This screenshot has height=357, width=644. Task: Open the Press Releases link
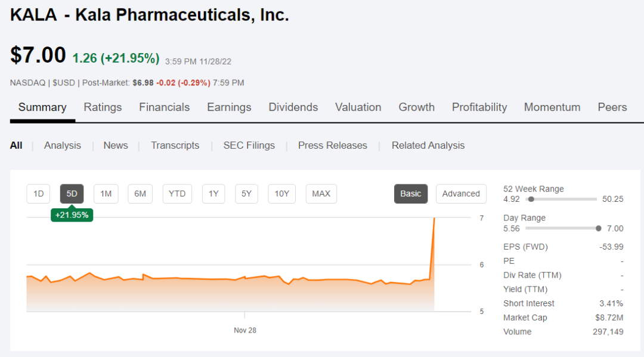pyautogui.click(x=332, y=146)
